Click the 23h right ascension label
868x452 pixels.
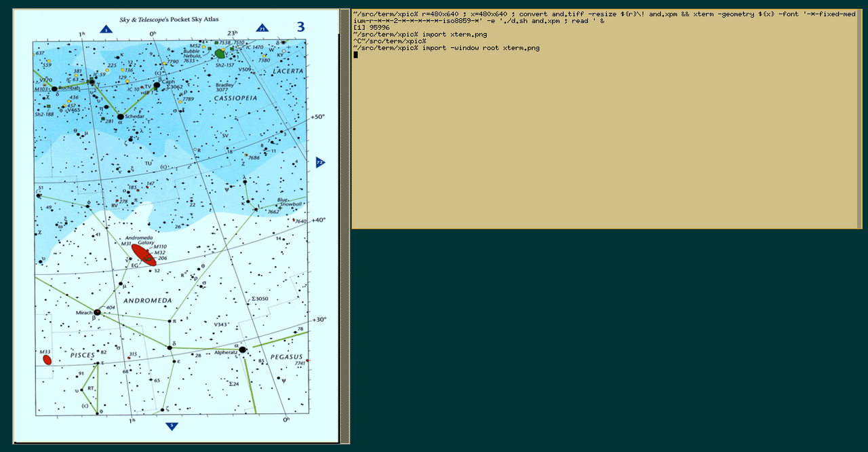[x=233, y=33]
